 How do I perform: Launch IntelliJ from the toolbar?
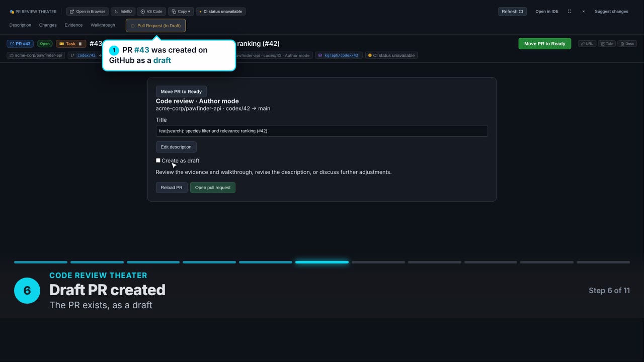pyautogui.click(x=123, y=11)
